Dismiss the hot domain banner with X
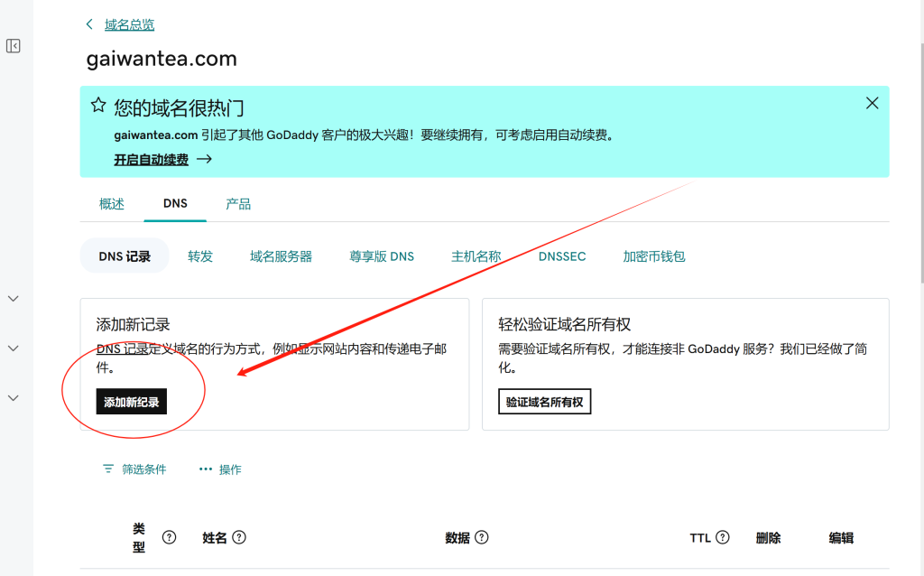 [872, 103]
